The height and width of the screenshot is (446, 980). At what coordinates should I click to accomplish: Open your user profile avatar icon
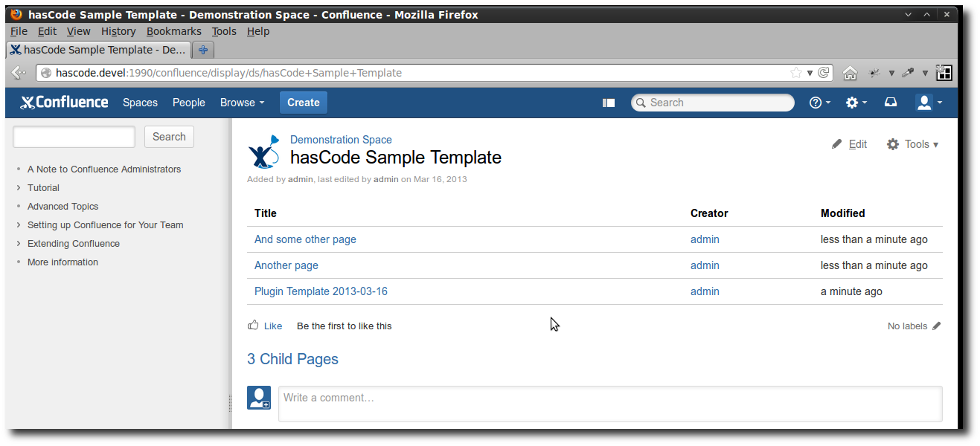pos(925,103)
